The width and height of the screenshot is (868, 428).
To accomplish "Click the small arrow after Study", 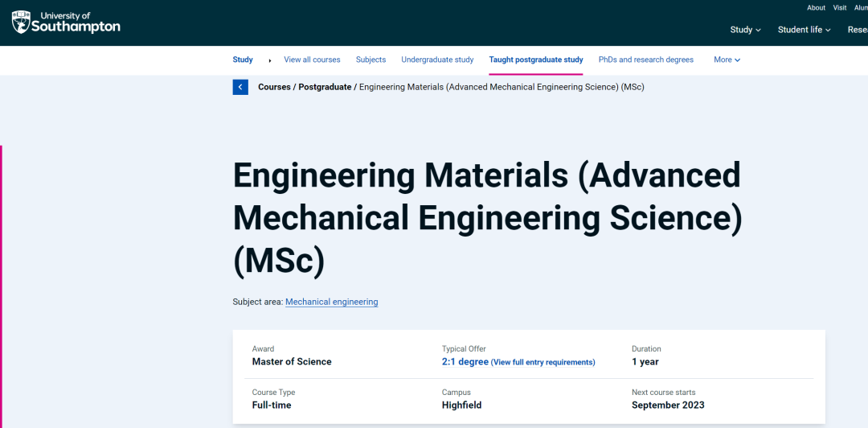I will click(269, 60).
